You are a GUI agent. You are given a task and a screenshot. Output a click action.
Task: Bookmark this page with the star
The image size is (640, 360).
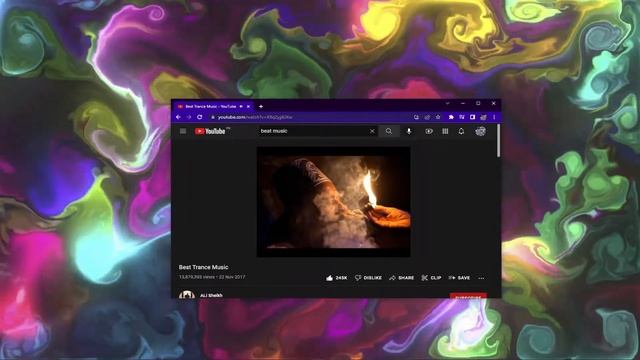point(438,117)
